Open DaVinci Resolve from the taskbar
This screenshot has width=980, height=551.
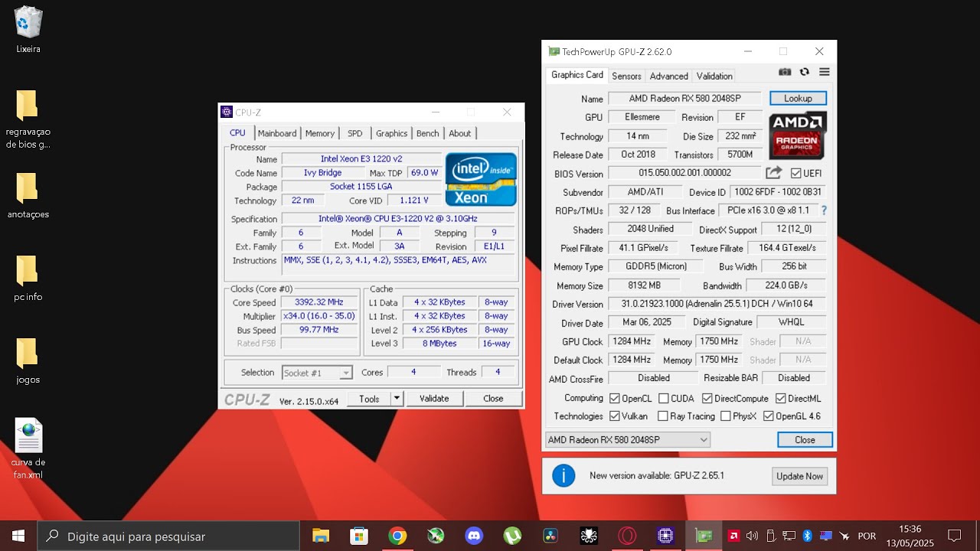tap(550, 536)
